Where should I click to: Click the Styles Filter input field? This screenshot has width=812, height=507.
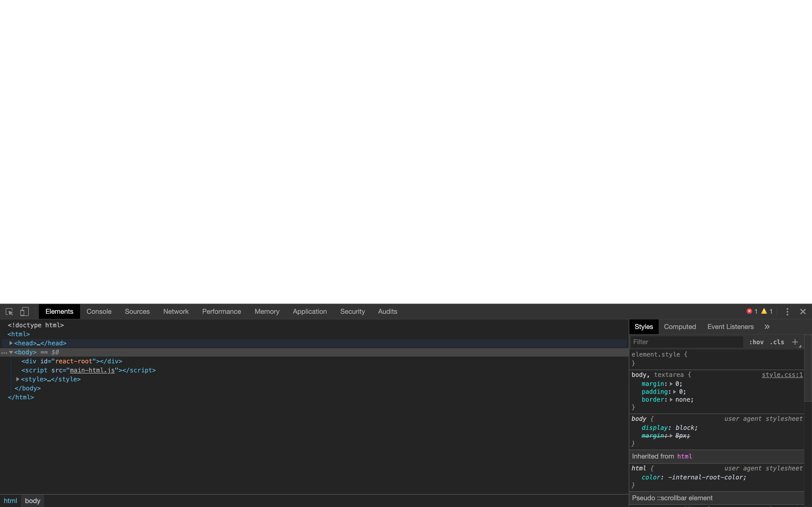click(686, 342)
